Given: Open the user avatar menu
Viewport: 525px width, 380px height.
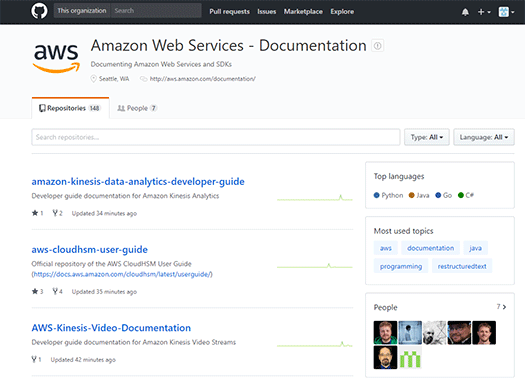Looking at the screenshot, I should (x=506, y=12).
